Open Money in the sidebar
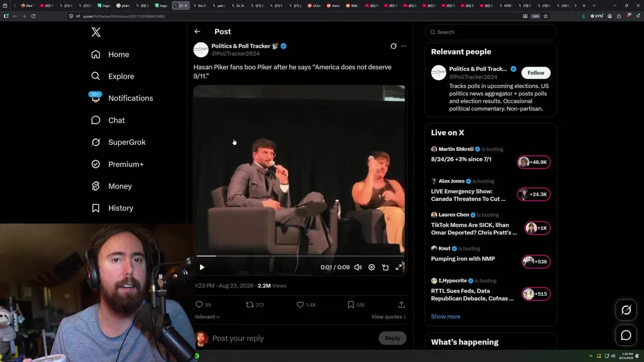This screenshot has width=644, height=362. tap(111, 186)
